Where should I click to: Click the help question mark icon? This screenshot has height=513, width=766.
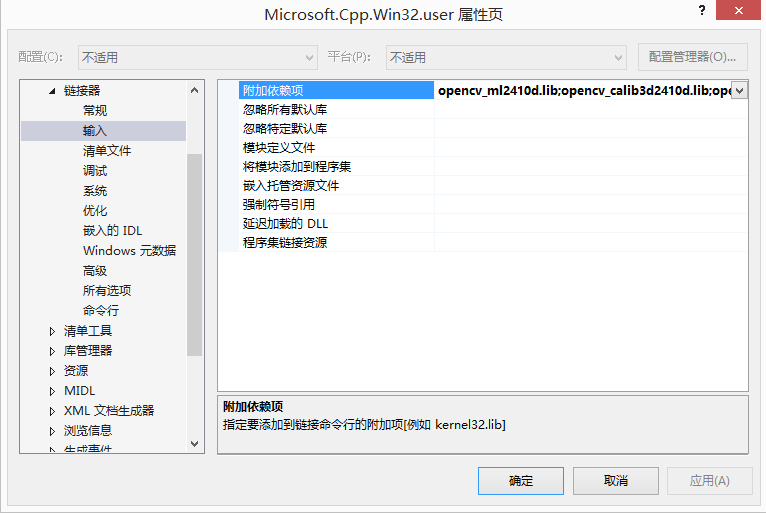click(702, 10)
